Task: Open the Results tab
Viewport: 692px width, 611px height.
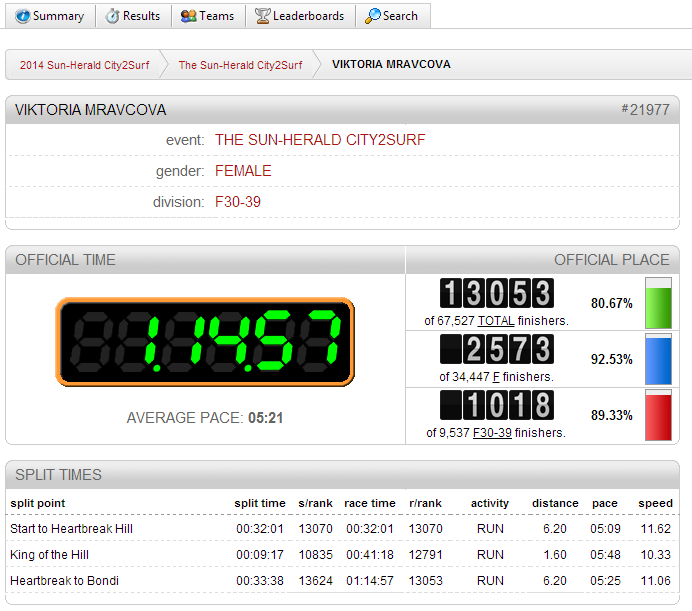Action: pyautogui.click(x=133, y=16)
